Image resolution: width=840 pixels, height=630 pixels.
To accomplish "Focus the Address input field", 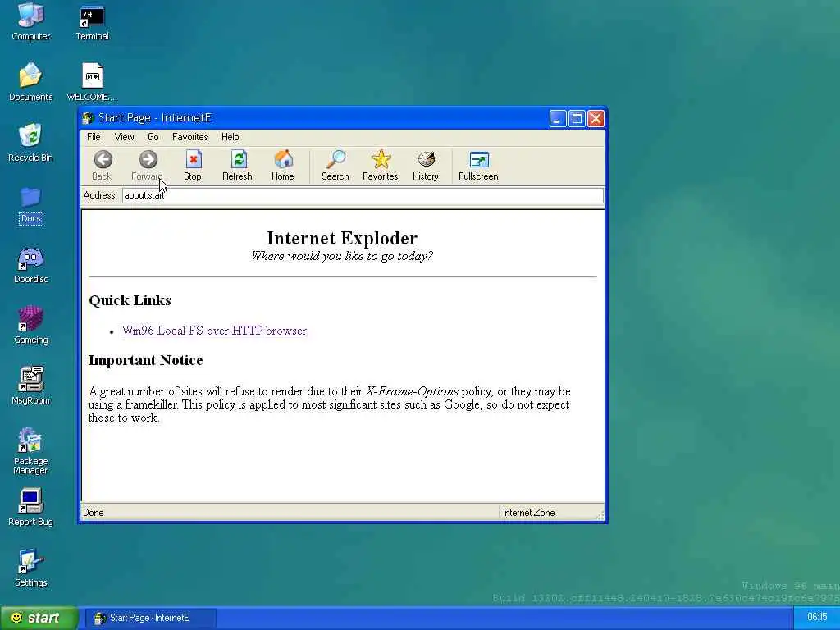I will pyautogui.click(x=363, y=195).
